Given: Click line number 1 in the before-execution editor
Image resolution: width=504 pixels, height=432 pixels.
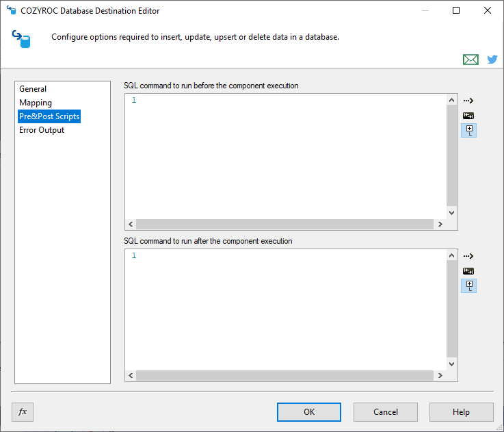Looking at the screenshot, I should click(134, 101).
